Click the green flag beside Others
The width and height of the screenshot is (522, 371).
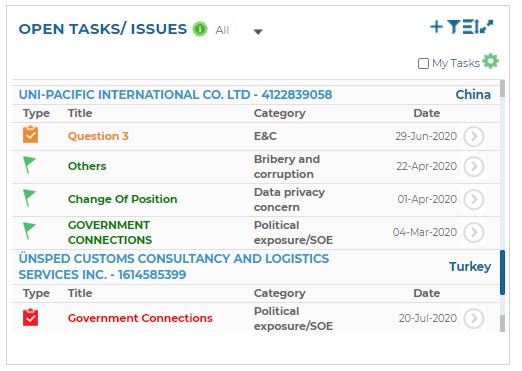pos(29,165)
